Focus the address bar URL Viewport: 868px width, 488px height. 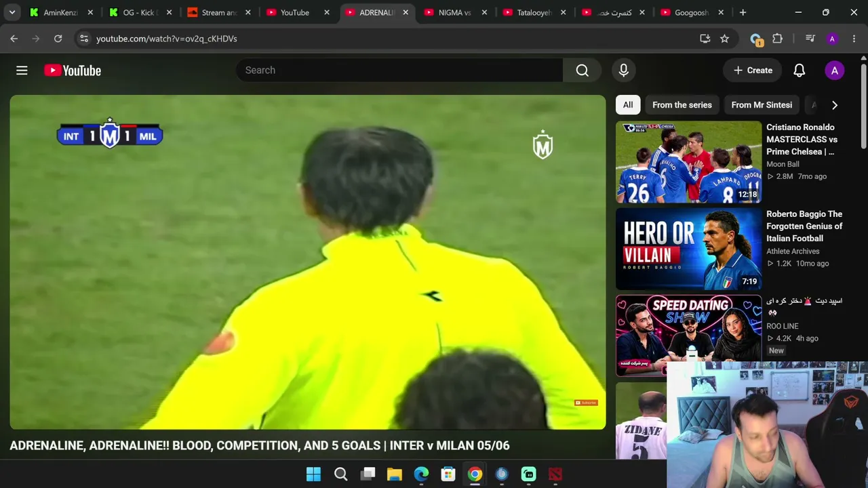tap(167, 39)
